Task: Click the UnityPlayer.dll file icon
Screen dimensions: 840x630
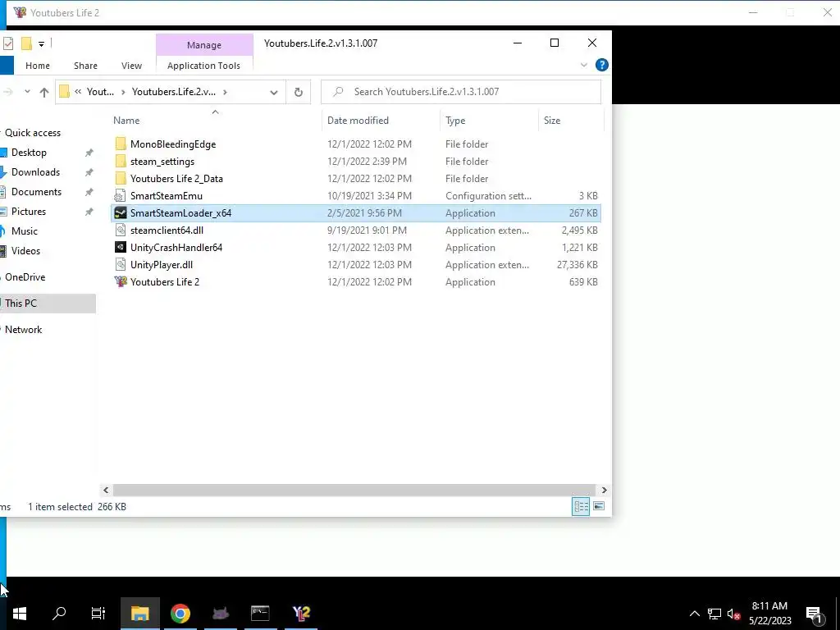Action: coord(121,265)
